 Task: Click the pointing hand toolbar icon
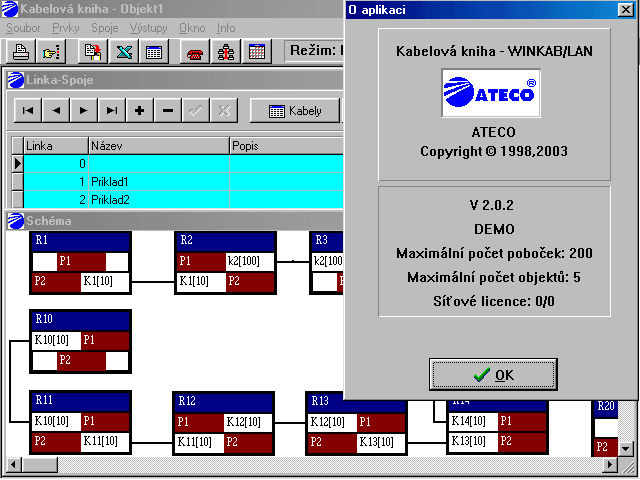pyautogui.click(x=51, y=52)
